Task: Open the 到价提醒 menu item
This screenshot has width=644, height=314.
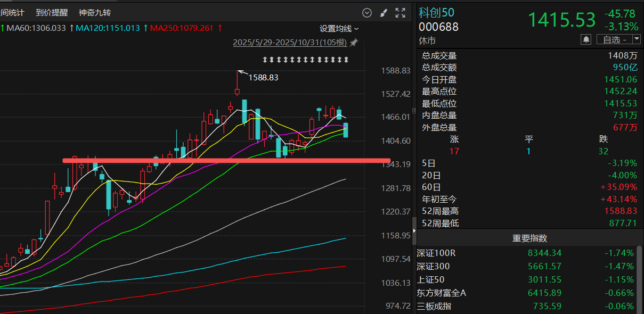Action: coord(52,12)
